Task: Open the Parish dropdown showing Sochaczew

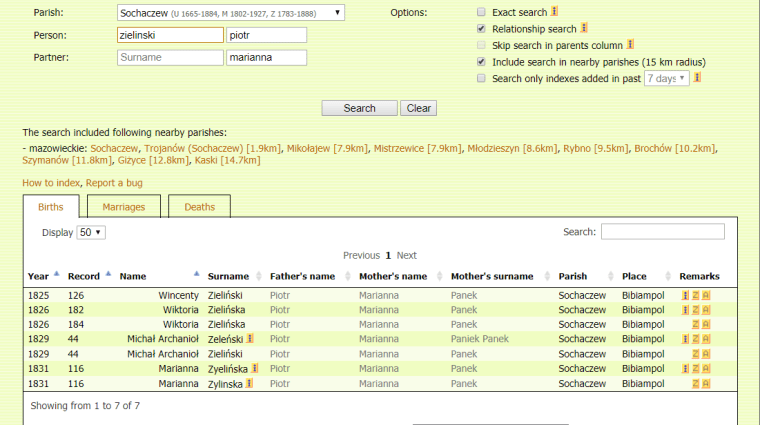Action: (x=230, y=13)
